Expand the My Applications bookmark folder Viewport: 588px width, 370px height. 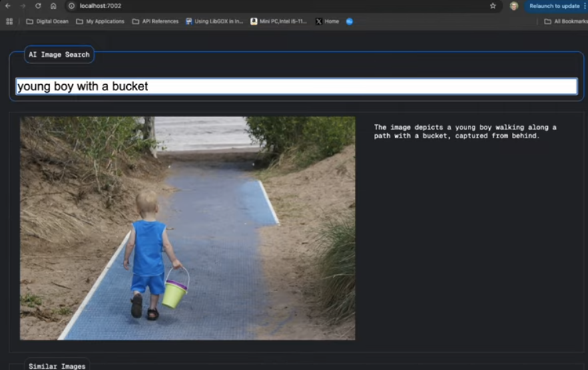tap(100, 21)
